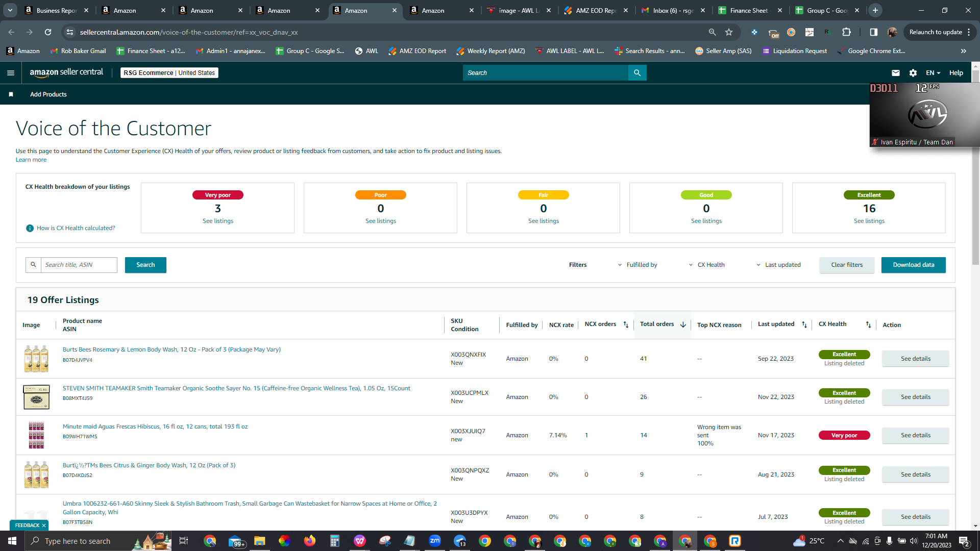Open the Windows Start menu
The image size is (980, 551).
click(x=12, y=541)
